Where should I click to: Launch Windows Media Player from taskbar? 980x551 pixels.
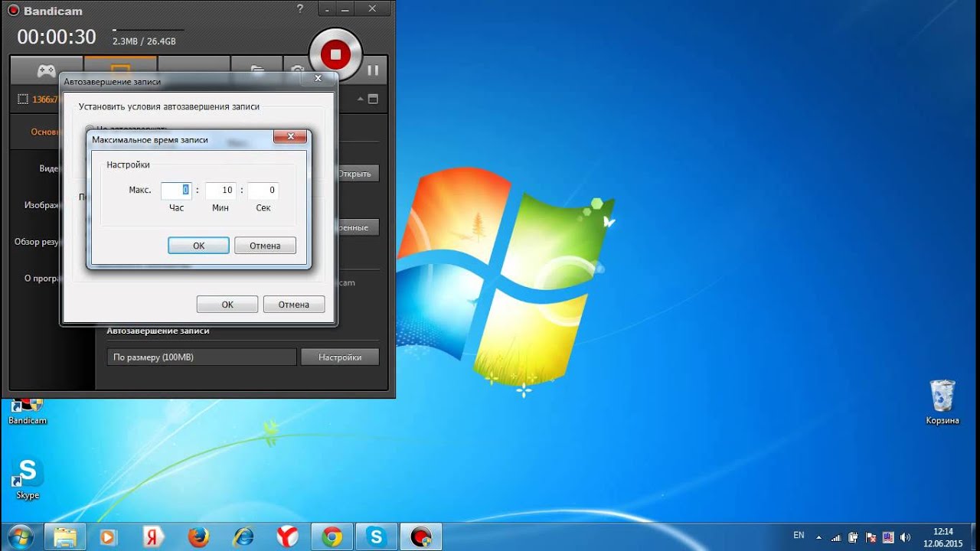(108, 536)
